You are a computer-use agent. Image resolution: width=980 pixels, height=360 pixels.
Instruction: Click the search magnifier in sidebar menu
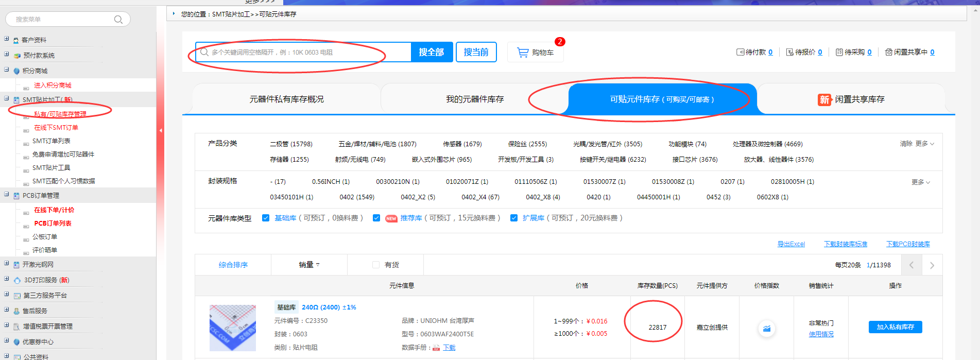tap(118, 20)
